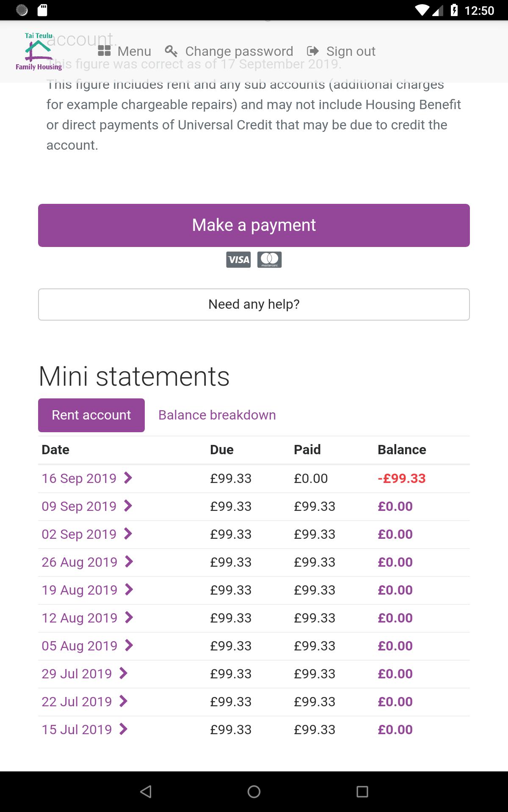Expand the 05 Aug 2019 chevron

coord(129,645)
